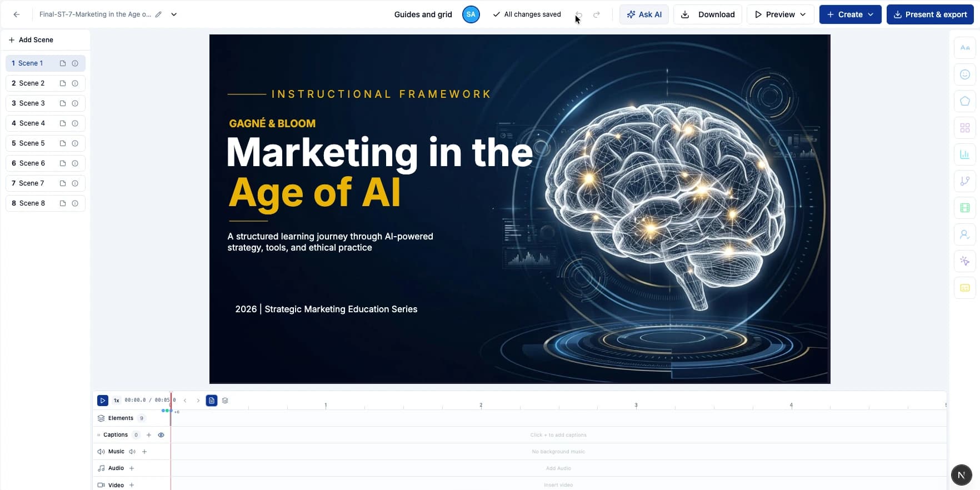Click the timeline layers stack icon
The image size is (980, 490).
pos(225,400)
